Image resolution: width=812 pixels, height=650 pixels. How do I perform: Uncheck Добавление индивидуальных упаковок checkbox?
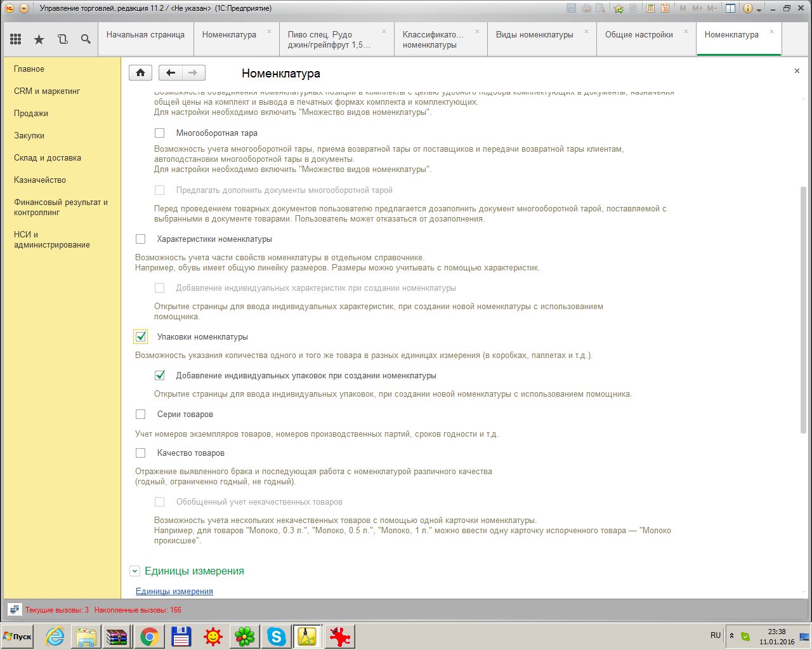pyautogui.click(x=160, y=376)
